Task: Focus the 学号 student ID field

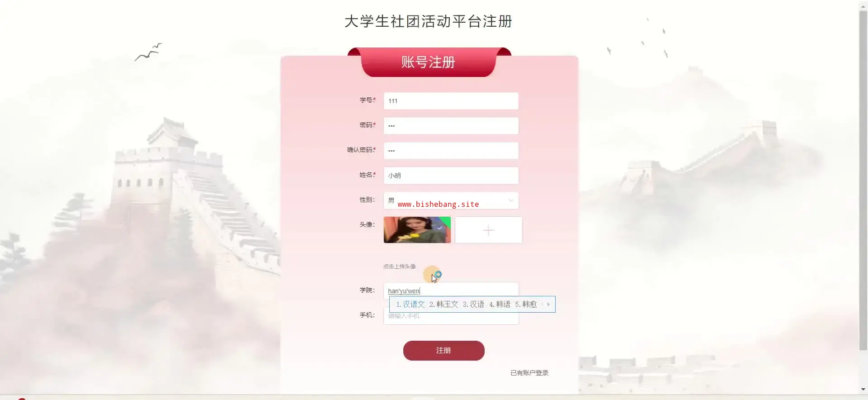Action: (451, 101)
